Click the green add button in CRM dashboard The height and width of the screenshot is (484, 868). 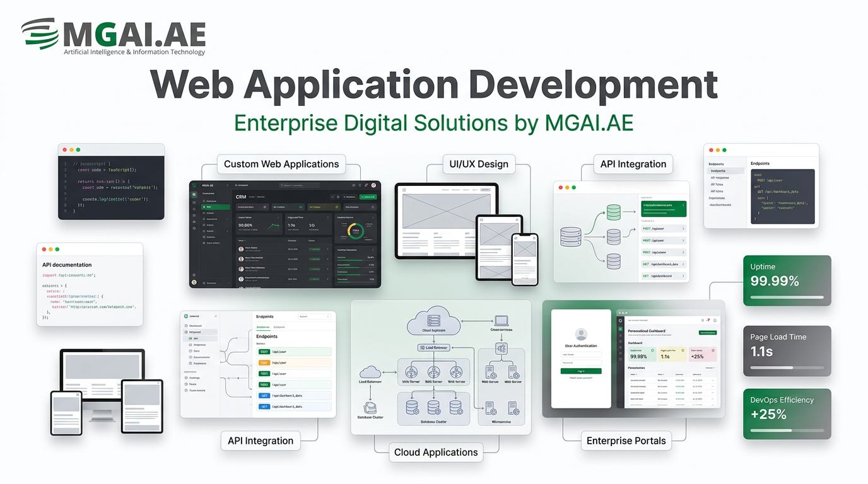click(x=368, y=197)
